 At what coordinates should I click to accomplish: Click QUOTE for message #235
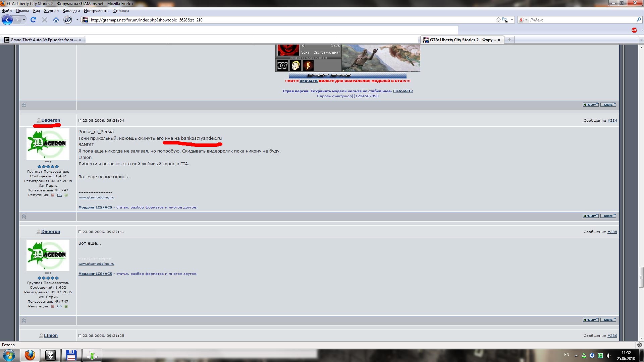coord(608,320)
